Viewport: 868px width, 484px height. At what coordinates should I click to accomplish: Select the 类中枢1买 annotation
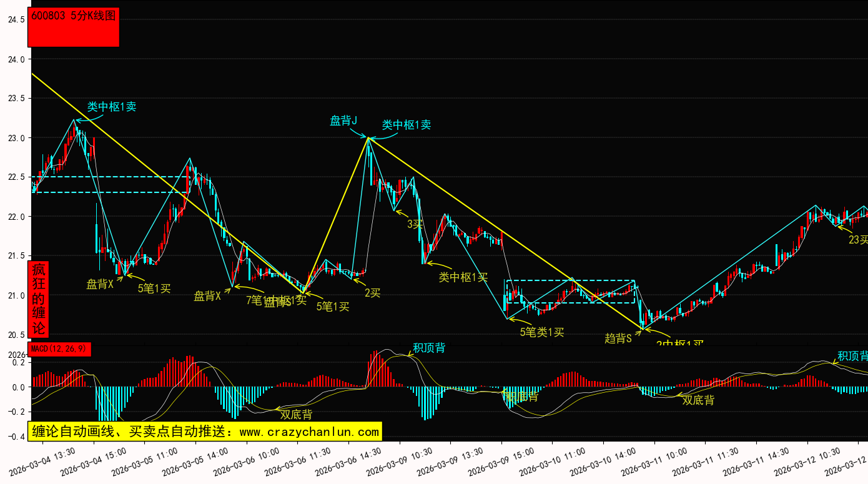point(463,277)
